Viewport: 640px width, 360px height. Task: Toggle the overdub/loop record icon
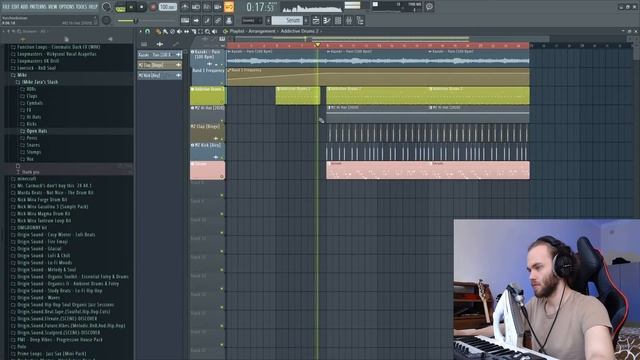[x=218, y=7]
